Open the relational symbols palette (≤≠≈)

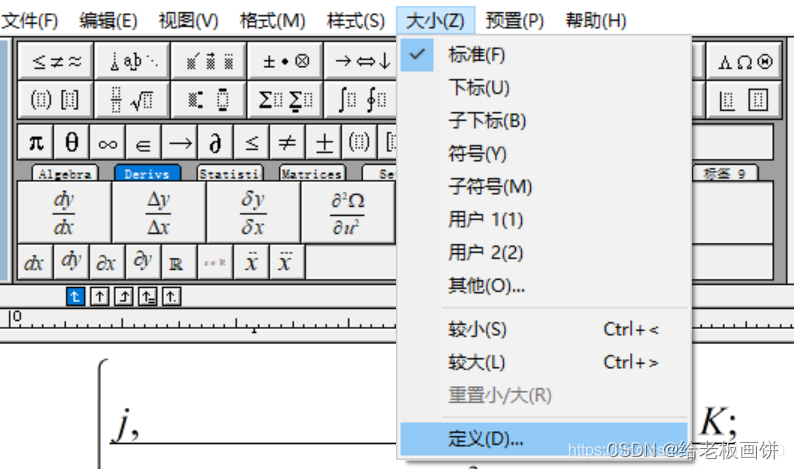click(x=56, y=61)
